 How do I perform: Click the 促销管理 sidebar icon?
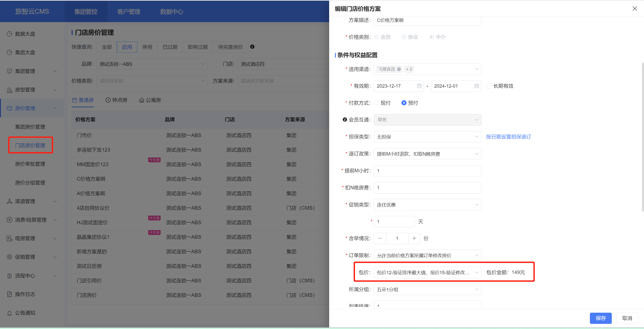coord(9,257)
